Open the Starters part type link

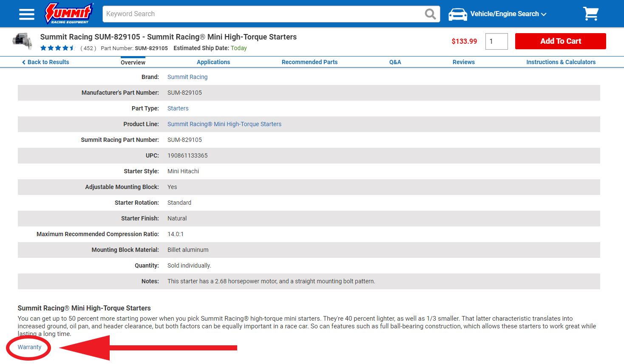[x=178, y=108]
